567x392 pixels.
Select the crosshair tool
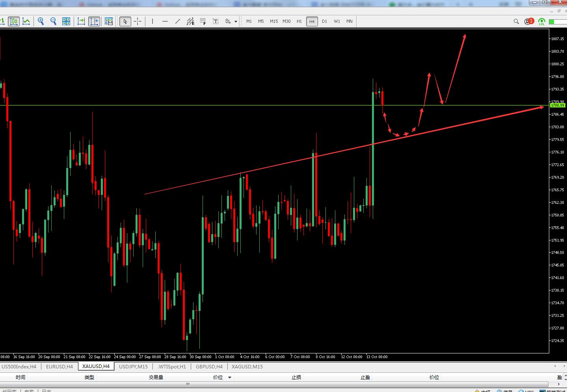[x=138, y=21]
